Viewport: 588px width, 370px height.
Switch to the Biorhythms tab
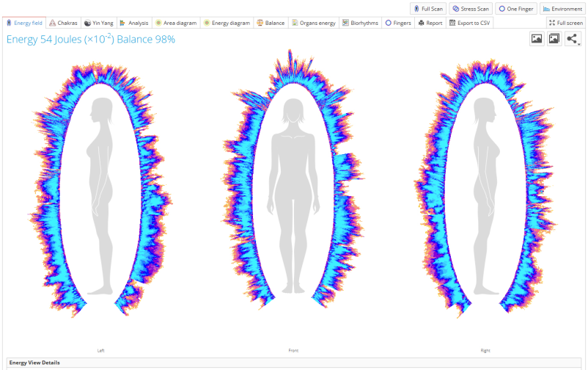click(360, 23)
